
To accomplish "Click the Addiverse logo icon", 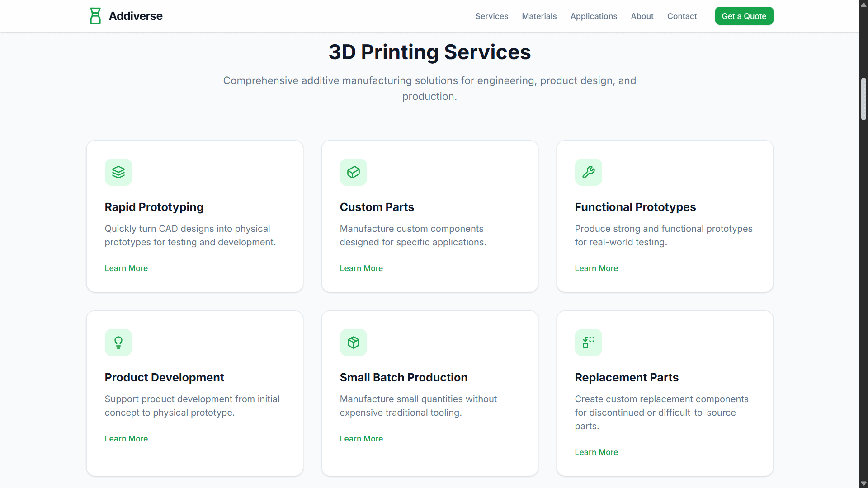I will pyautogui.click(x=95, y=16).
